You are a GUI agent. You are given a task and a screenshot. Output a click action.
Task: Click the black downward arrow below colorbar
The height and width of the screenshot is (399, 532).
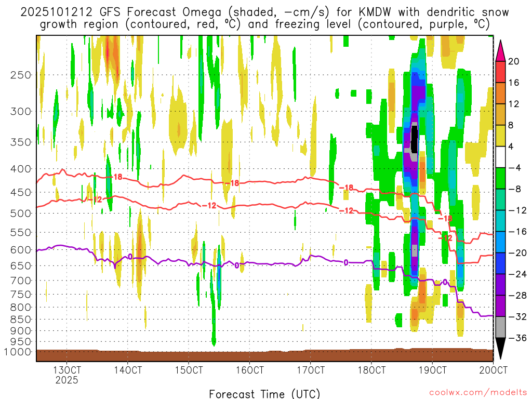(500, 349)
